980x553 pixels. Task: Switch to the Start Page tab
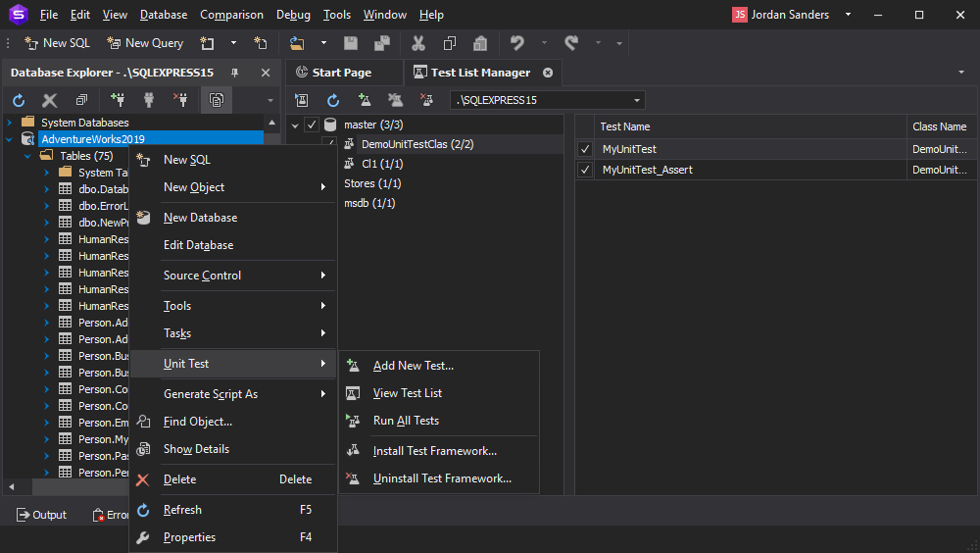[x=342, y=73]
